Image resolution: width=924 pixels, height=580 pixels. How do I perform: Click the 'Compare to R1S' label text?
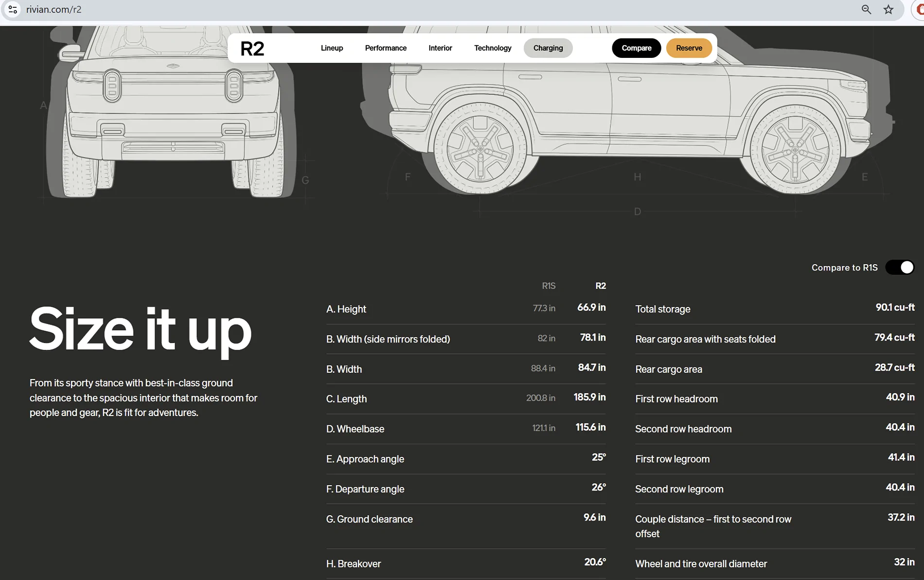[x=845, y=268]
